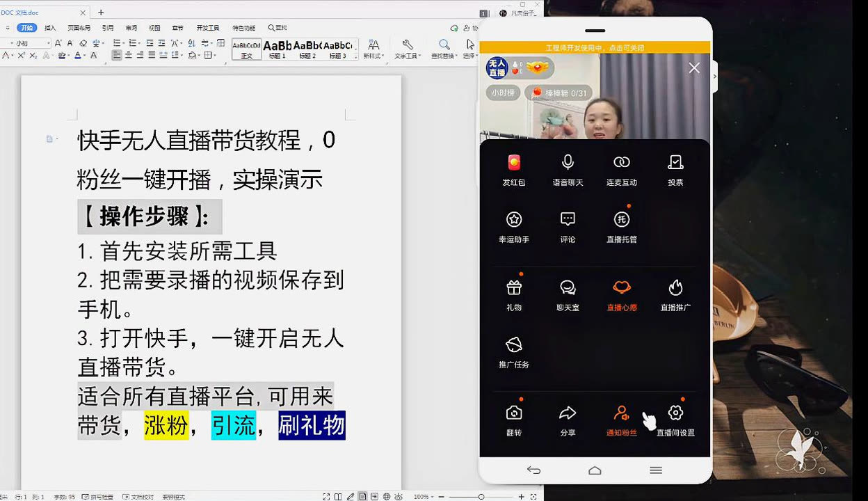Open the 推广任务 promotion task icon
Viewport: 868px width, 501px height.
[514, 344]
